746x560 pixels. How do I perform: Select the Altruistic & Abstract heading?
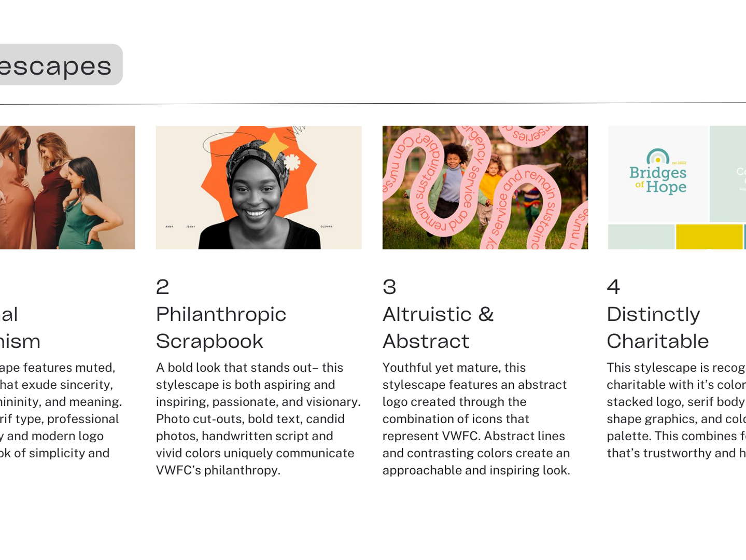point(438,327)
